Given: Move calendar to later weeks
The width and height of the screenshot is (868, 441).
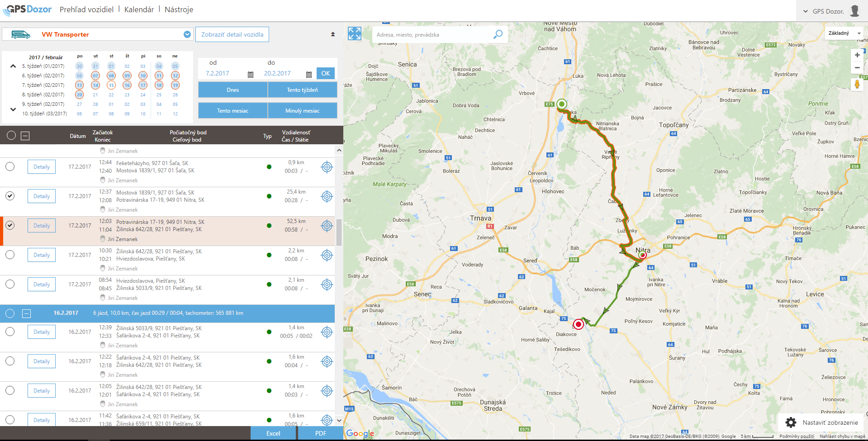Looking at the screenshot, I should [x=13, y=109].
